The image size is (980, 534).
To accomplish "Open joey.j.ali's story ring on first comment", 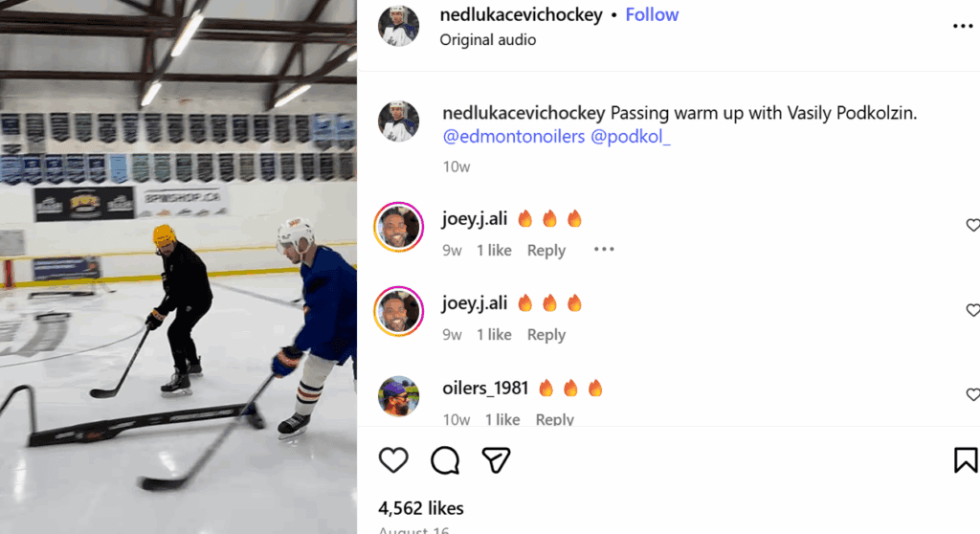I will (x=398, y=227).
